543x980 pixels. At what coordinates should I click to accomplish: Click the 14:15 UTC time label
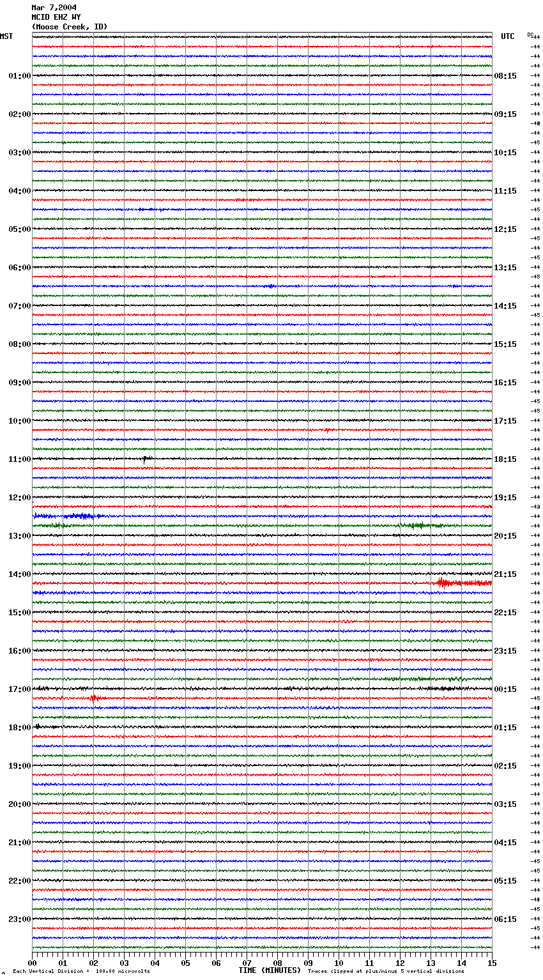coord(505,306)
